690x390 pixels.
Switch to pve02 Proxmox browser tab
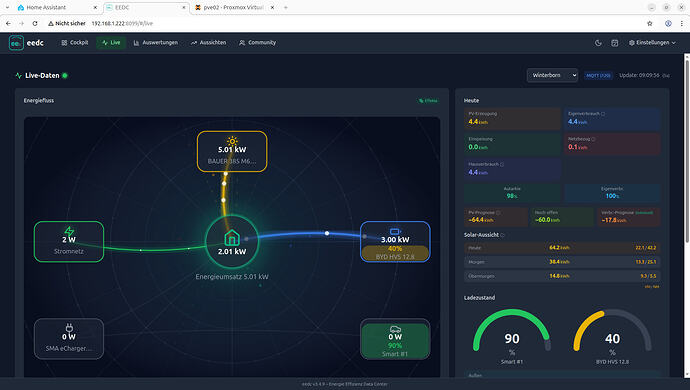[x=234, y=7]
